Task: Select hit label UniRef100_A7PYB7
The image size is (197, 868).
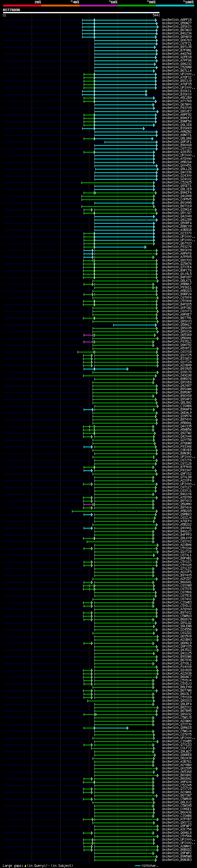Action: coord(177,819)
